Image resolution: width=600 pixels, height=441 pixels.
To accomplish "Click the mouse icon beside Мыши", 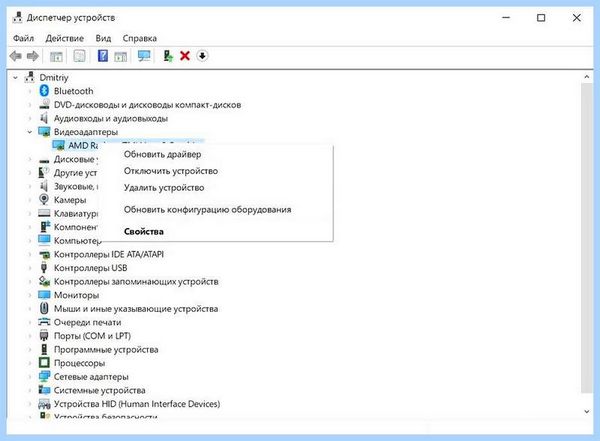I will tap(44, 308).
